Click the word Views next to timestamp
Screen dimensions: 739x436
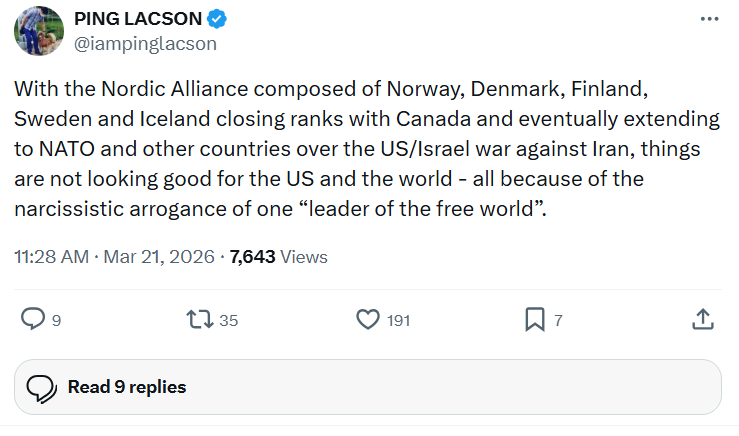(304, 256)
